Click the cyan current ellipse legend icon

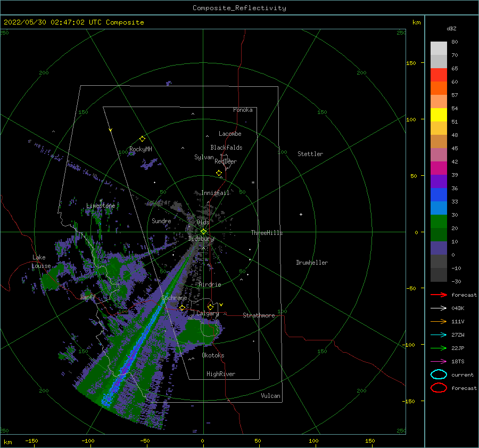point(439,374)
